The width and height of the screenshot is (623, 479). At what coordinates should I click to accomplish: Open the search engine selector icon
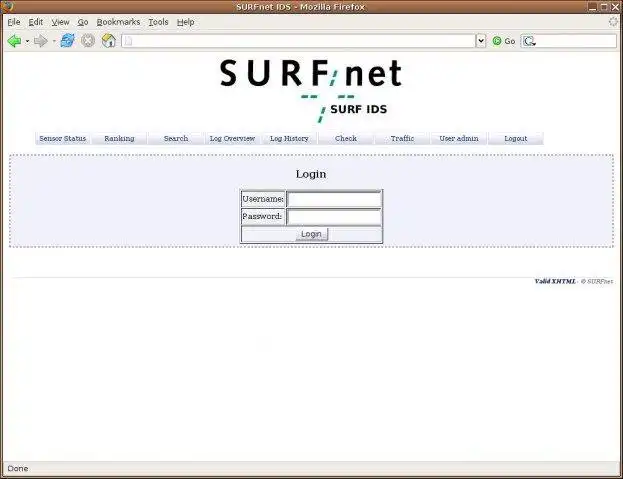[529, 41]
